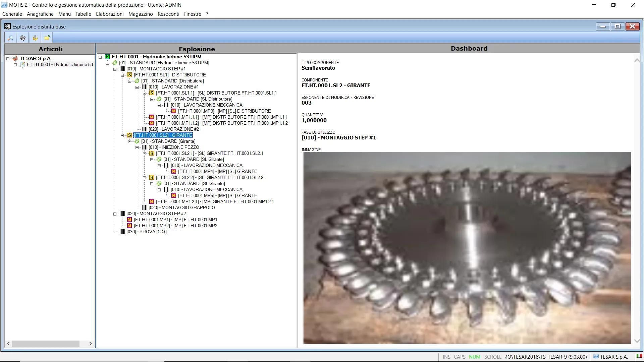The width and height of the screenshot is (644, 362).
Task: Click the document icon beside FT.HT.0001 in Articoli
Action: coord(22,64)
